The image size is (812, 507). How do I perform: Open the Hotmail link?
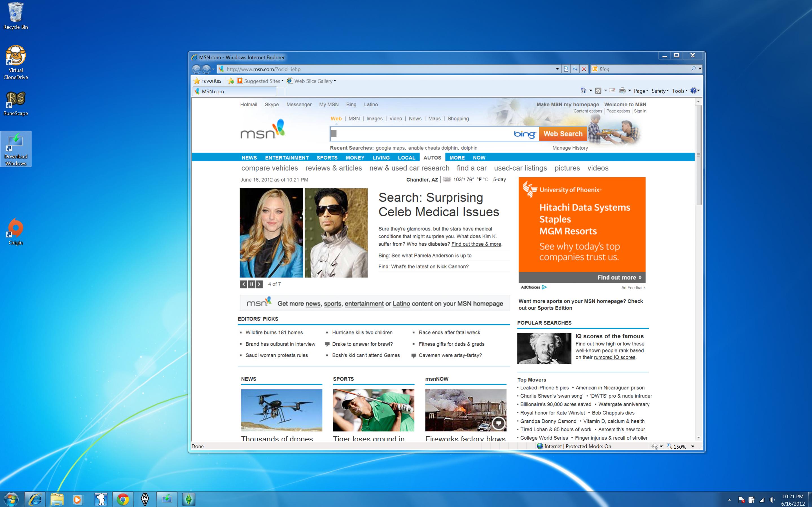pyautogui.click(x=249, y=105)
